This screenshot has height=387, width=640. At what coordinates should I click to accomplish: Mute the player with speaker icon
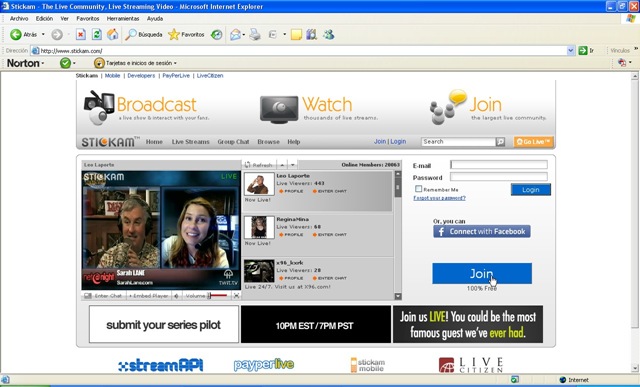pos(176,296)
